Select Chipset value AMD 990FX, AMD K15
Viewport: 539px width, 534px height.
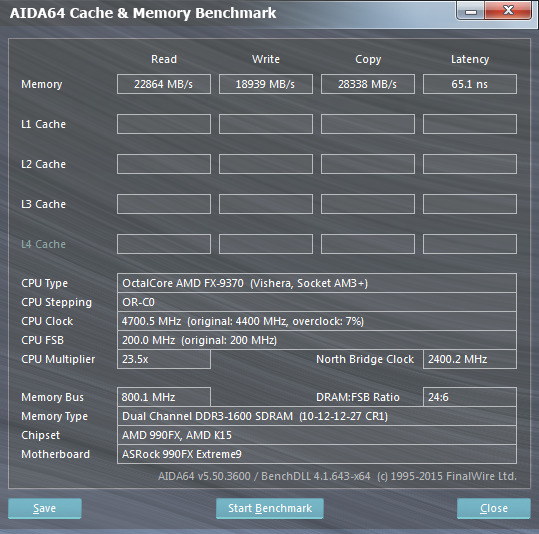point(317,435)
